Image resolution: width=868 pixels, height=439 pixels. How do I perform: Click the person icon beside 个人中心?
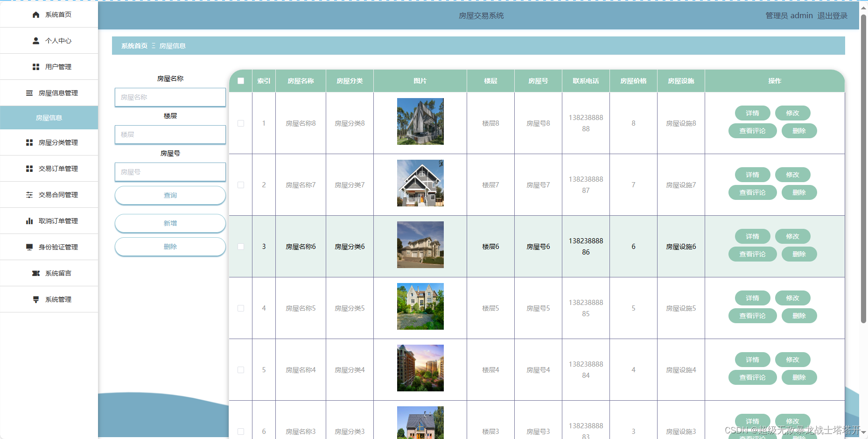tap(36, 41)
